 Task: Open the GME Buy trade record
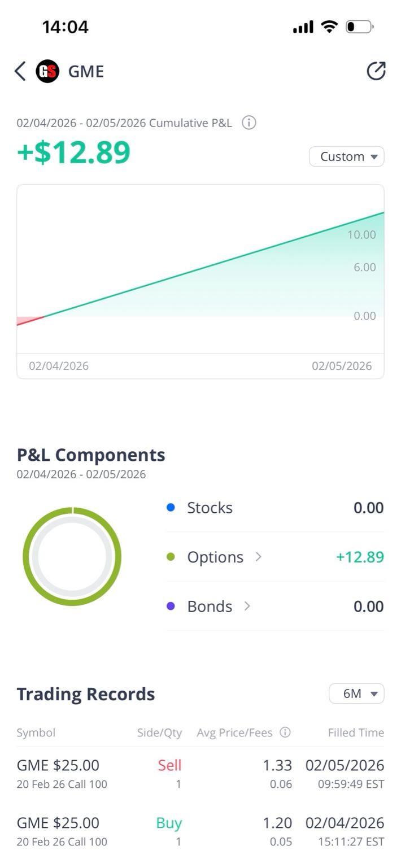(x=200, y=831)
